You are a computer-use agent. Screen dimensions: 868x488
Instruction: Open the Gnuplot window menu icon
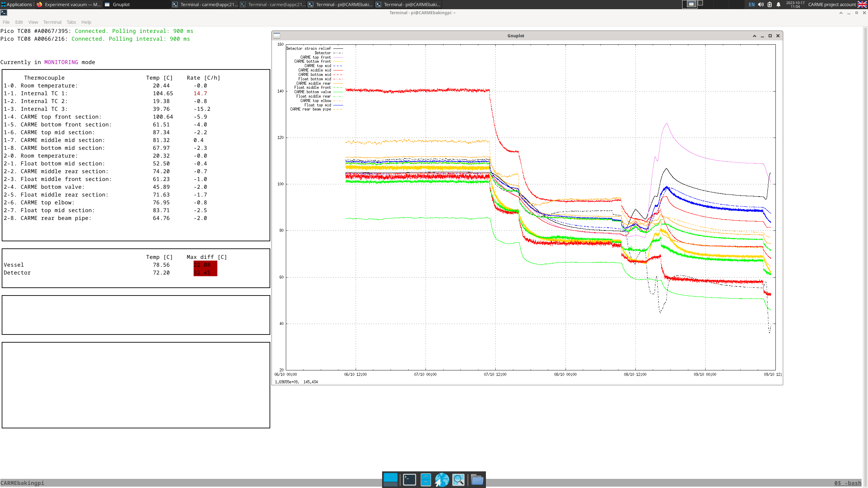point(277,36)
